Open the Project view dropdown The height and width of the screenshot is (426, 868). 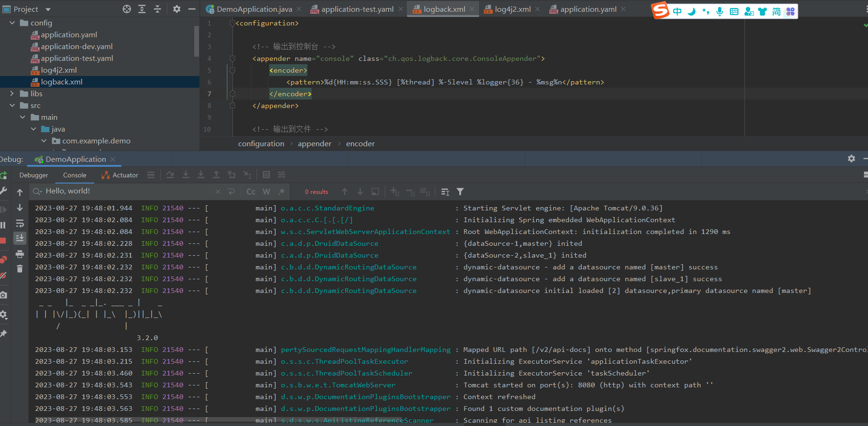[x=48, y=9]
